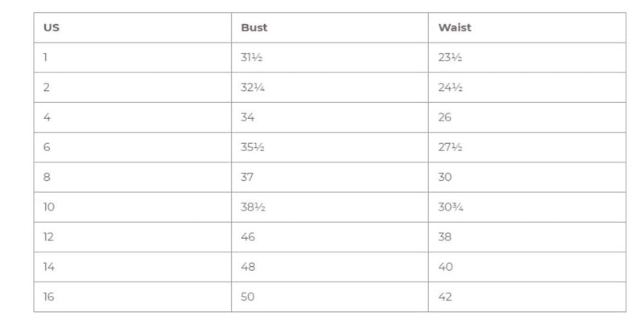Click the waist value 42 cell
Image resolution: width=644 pixels, height=324 pixels.
pyautogui.click(x=527, y=297)
